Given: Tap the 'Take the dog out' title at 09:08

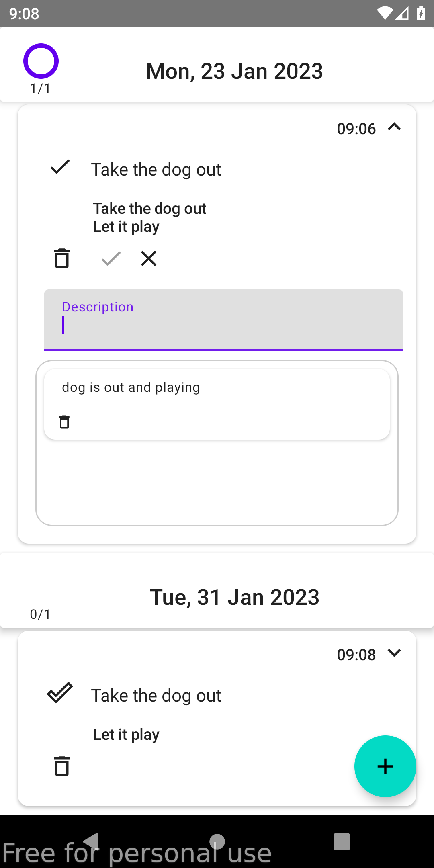Looking at the screenshot, I should point(156,696).
